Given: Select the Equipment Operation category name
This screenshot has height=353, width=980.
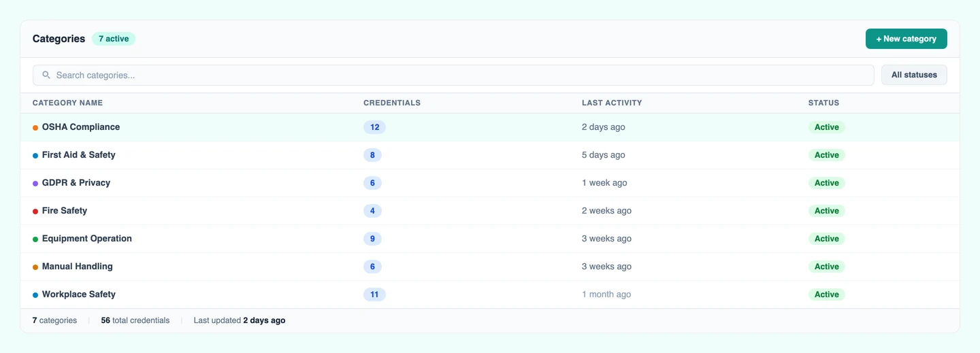Looking at the screenshot, I should pos(87,239).
